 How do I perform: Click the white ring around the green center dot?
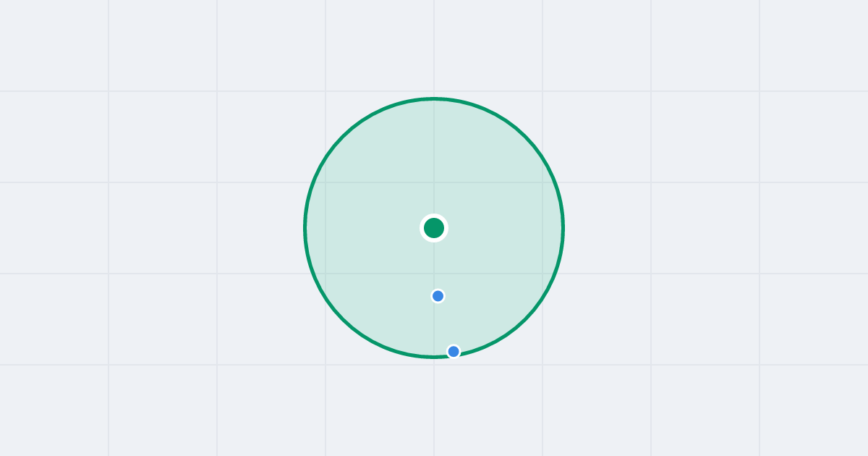click(434, 216)
